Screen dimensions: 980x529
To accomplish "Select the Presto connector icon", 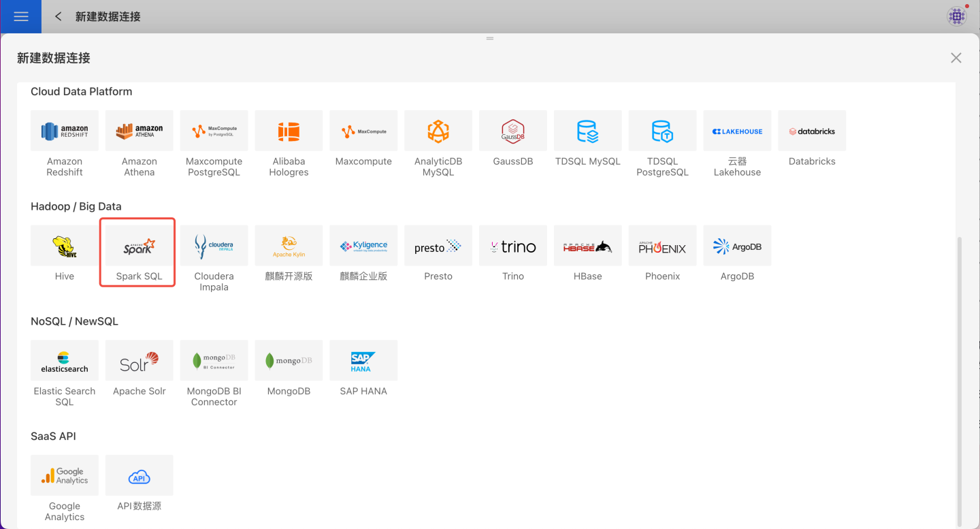I will pyautogui.click(x=438, y=246).
